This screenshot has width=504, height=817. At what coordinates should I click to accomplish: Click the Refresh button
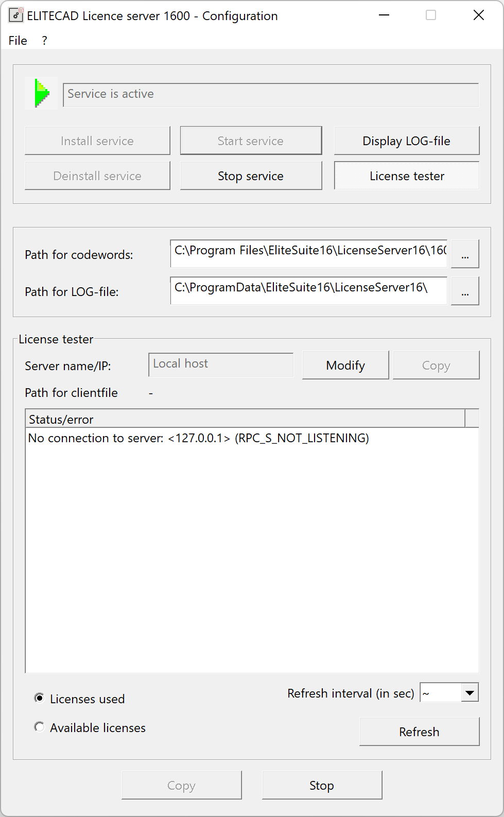point(420,732)
